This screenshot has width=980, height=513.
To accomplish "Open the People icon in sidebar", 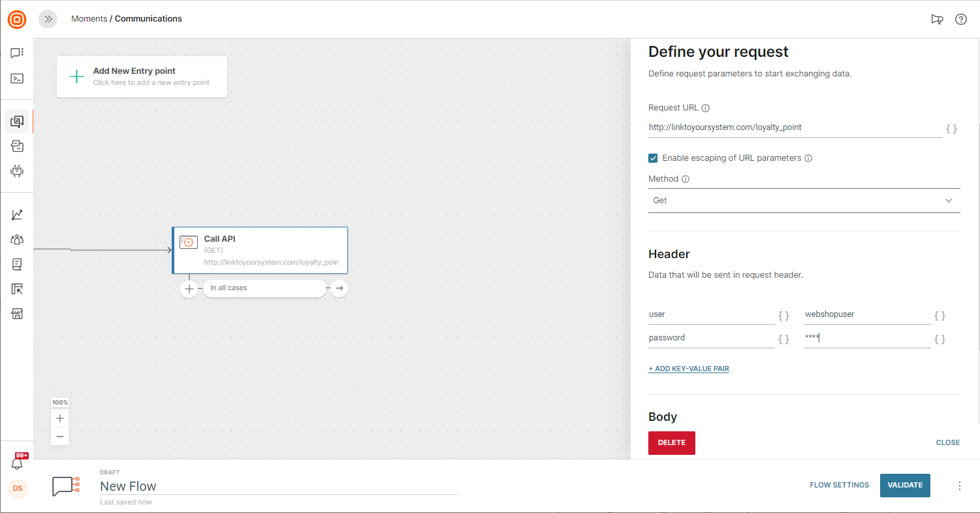I will point(17,239).
